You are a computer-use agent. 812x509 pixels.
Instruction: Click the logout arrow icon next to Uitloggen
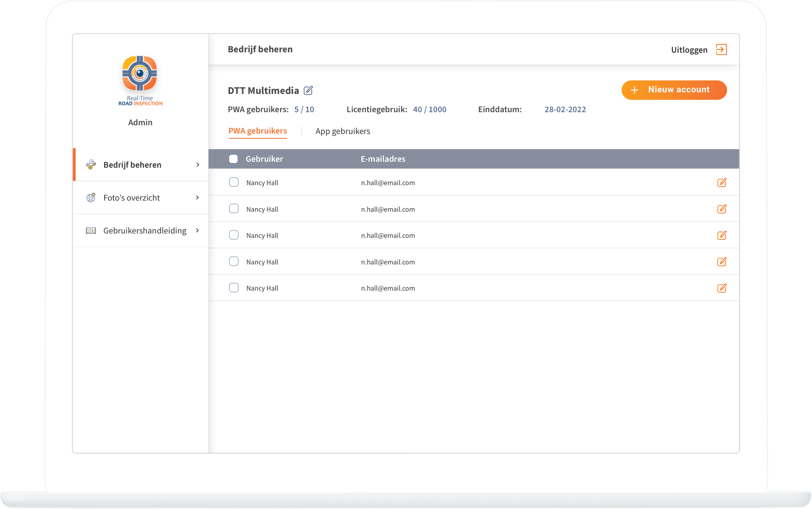[721, 50]
